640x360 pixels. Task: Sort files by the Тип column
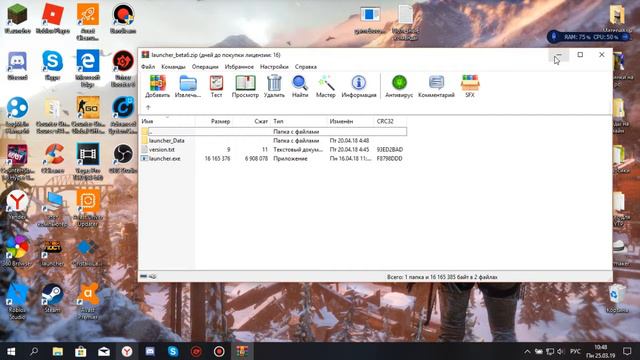pos(299,121)
